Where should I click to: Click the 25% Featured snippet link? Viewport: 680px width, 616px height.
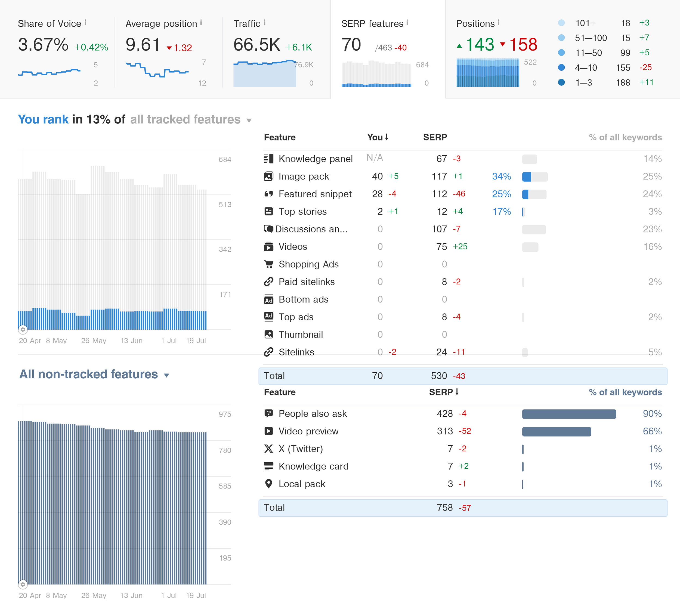click(x=502, y=194)
